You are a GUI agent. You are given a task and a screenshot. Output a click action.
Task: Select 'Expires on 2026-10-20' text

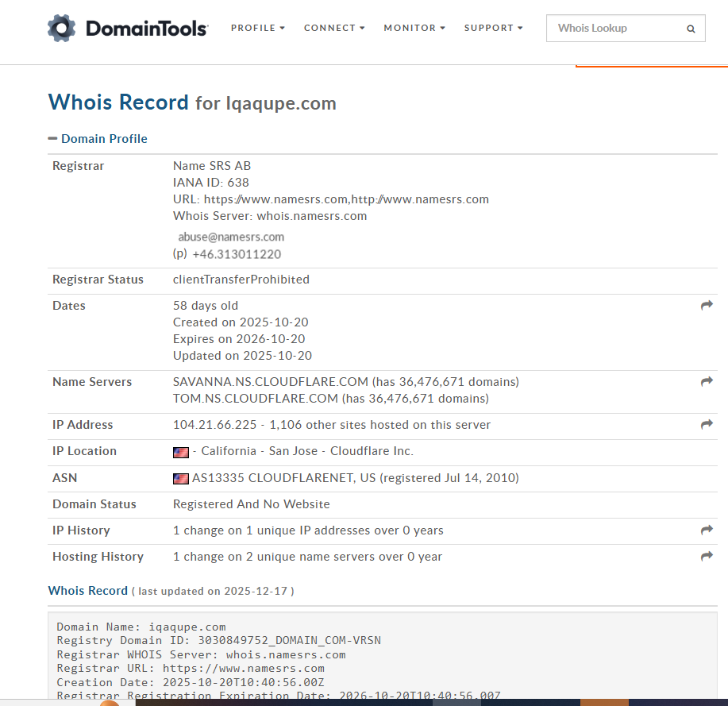(239, 339)
